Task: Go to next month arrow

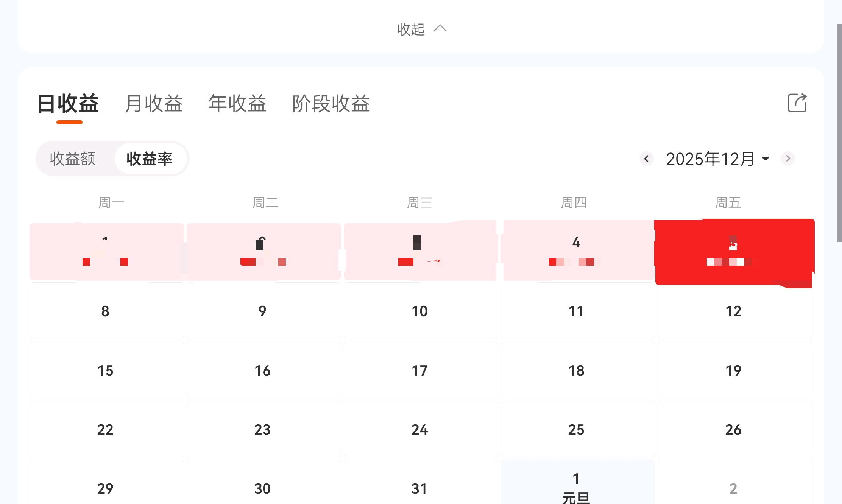Action: click(788, 159)
